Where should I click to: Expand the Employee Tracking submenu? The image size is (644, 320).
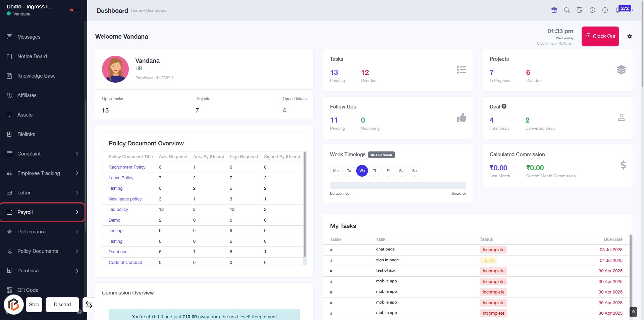pos(42,173)
